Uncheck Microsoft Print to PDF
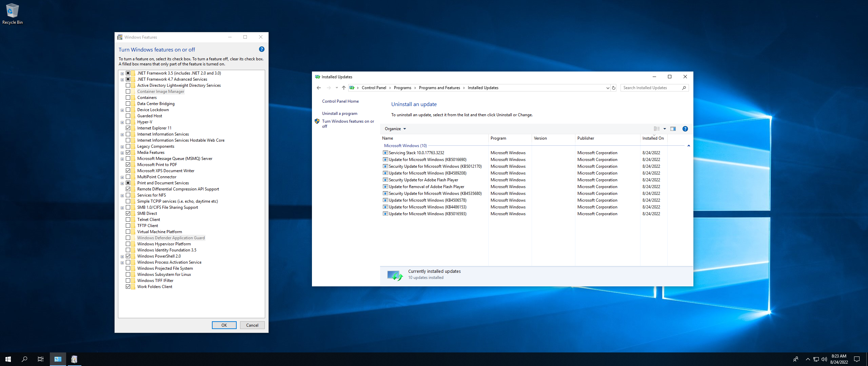Screen dimensions: 868x366 [128, 165]
